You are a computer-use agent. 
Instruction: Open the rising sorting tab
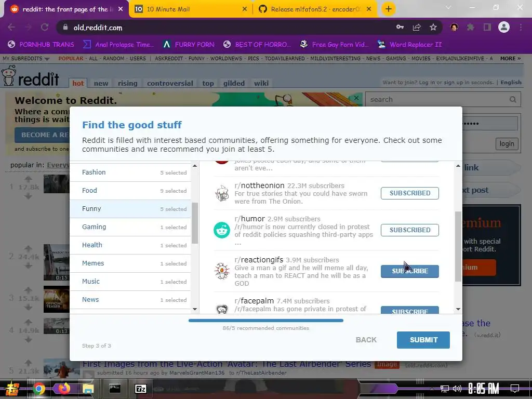coord(128,83)
